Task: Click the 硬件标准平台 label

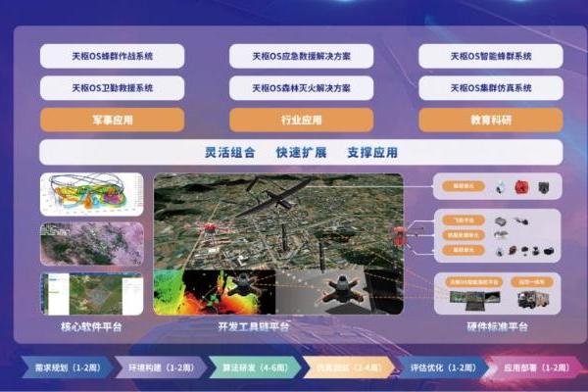Action: 497,326
